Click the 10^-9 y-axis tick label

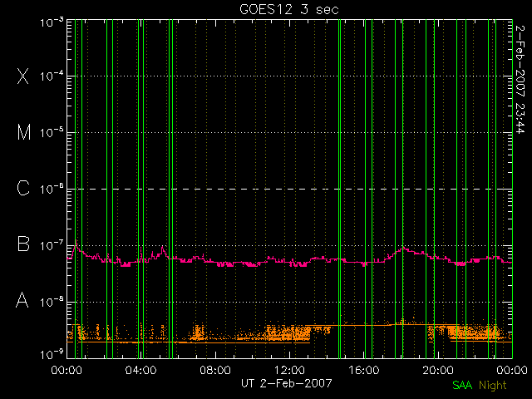(52, 355)
